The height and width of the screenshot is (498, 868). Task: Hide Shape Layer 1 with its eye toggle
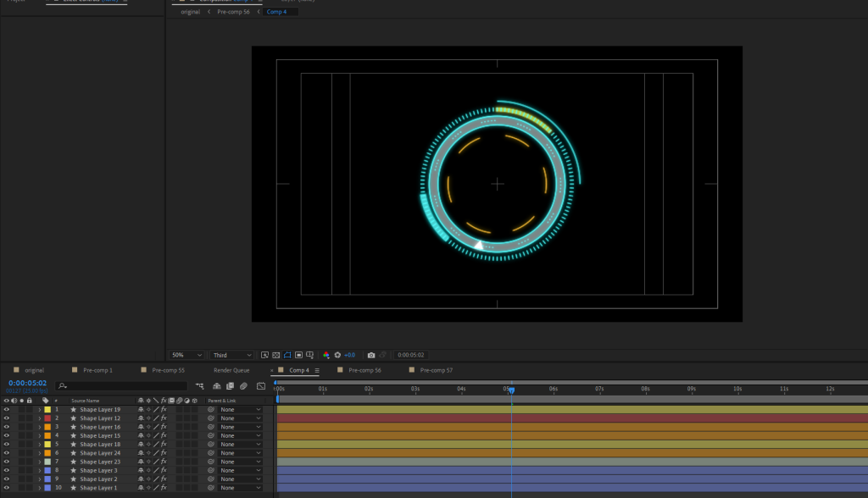pyautogui.click(x=7, y=488)
